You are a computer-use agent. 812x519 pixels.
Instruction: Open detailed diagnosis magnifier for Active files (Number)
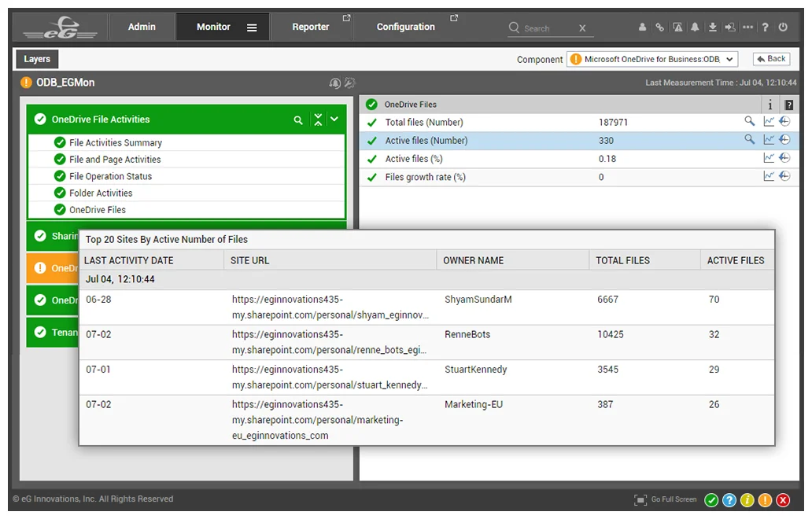point(749,139)
